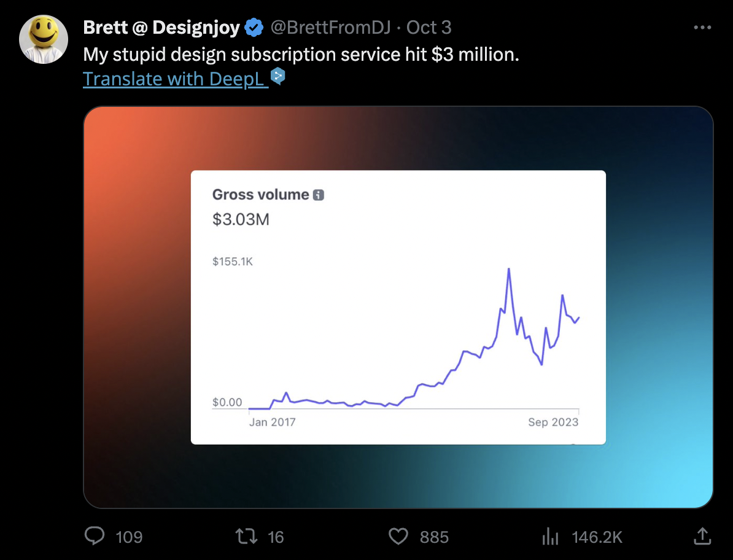
Task: Click the 109 replies count
Action: (128, 537)
